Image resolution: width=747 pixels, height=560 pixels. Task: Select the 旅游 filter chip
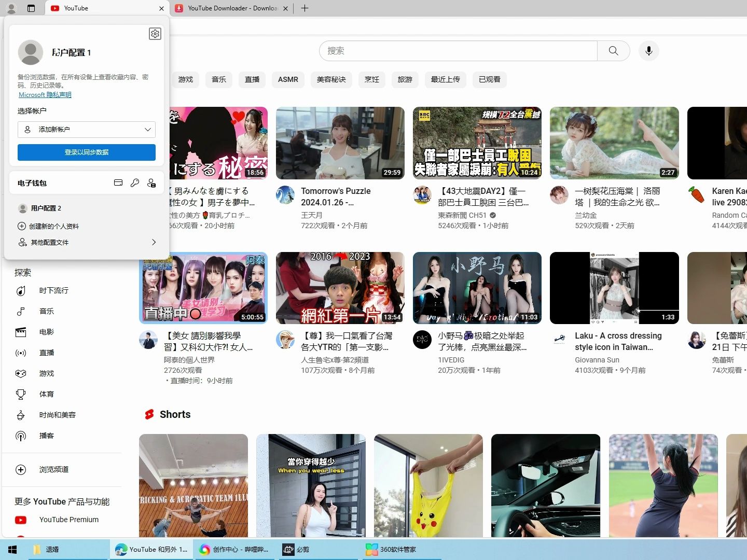pos(405,79)
